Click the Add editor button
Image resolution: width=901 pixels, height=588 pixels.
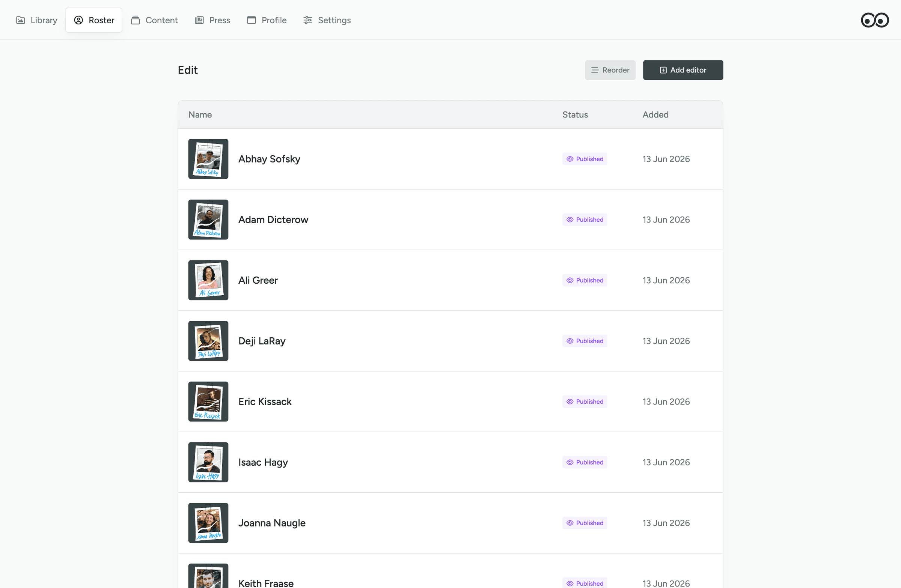[x=683, y=70]
